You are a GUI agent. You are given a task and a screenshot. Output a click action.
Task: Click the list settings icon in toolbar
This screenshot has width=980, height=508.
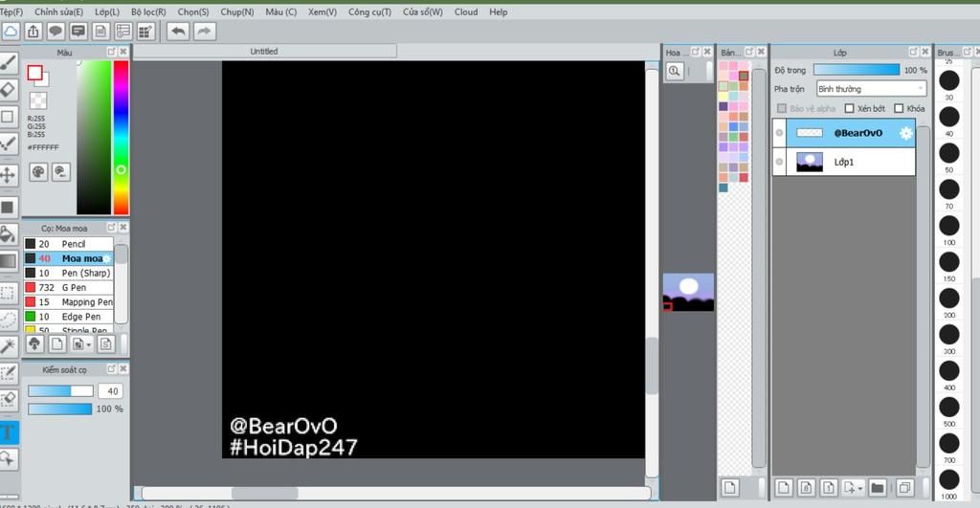tap(123, 32)
